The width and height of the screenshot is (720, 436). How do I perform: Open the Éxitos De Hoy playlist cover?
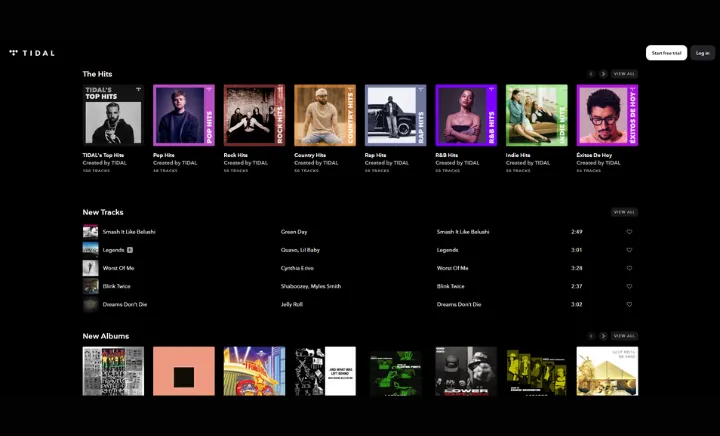pos(607,115)
